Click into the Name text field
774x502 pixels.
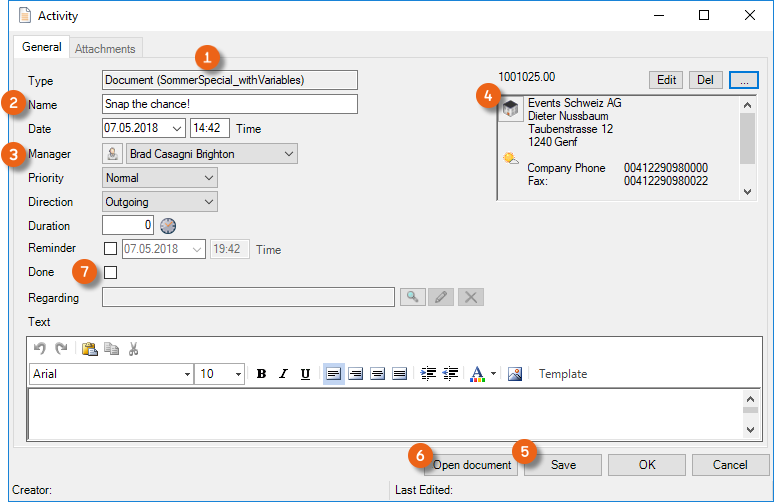tap(230, 104)
